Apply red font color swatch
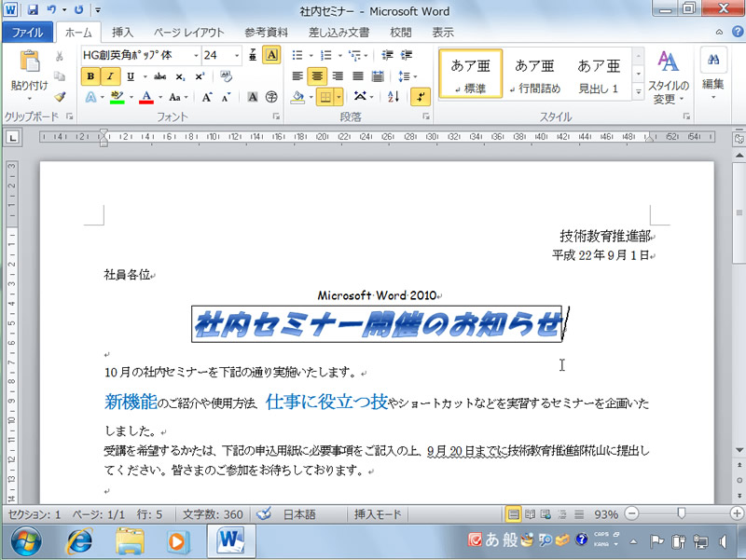Image resolution: width=746 pixels, height=560 pixels. click(146, 98)
